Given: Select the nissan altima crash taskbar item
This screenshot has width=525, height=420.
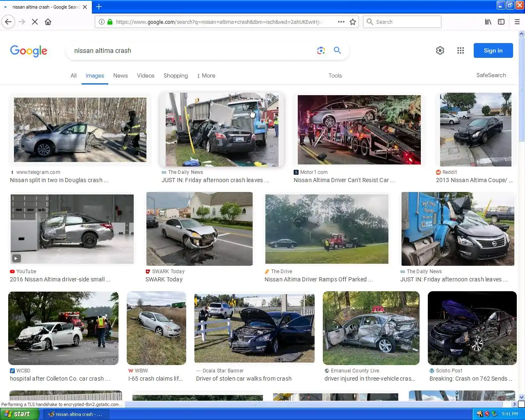Looking at the screenshot, I should (75, 414).
